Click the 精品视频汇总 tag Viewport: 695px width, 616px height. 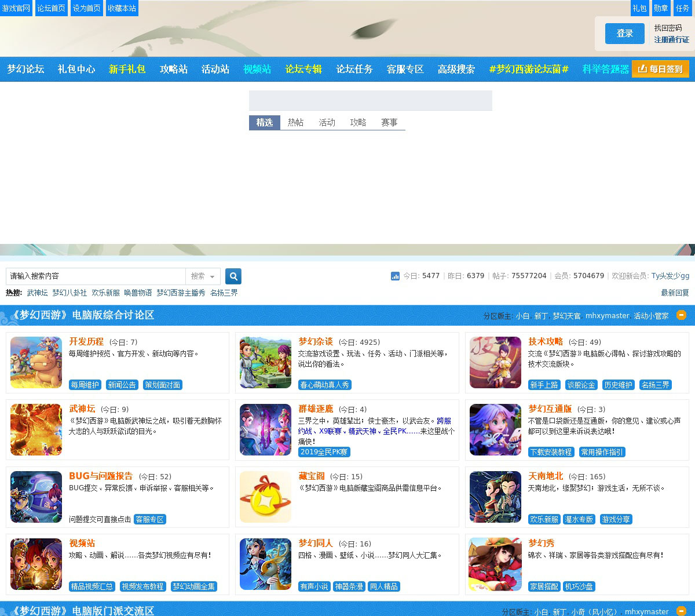pyautogui.click(x=92, y=586)
